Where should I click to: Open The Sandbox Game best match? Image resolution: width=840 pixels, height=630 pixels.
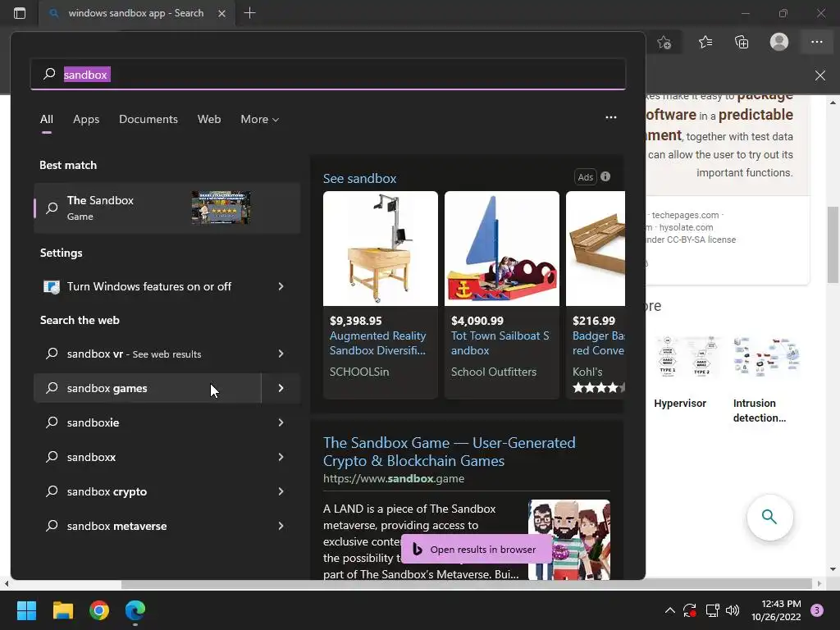coord(167,208)
